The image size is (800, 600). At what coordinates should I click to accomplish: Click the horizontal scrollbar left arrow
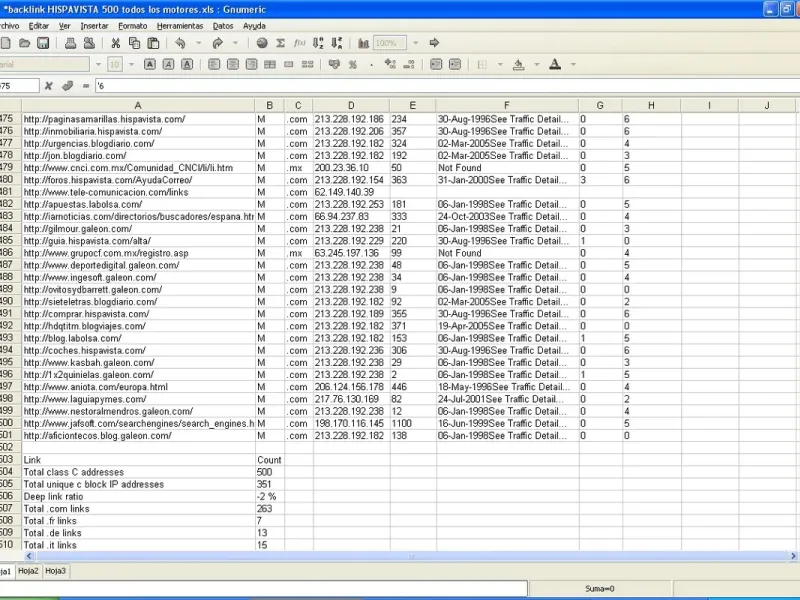point(29,556)
